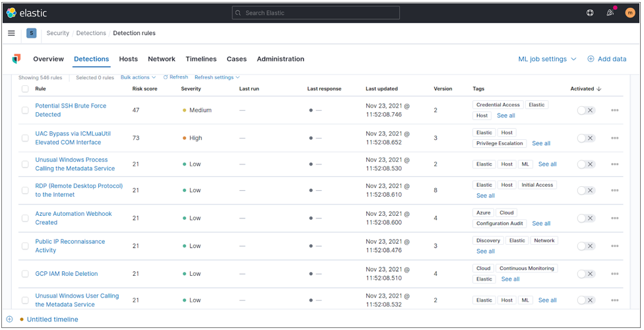This screenshot has height=330, width=644.
Task: Expand the ML job settings menu
Action: click(547, 59)
